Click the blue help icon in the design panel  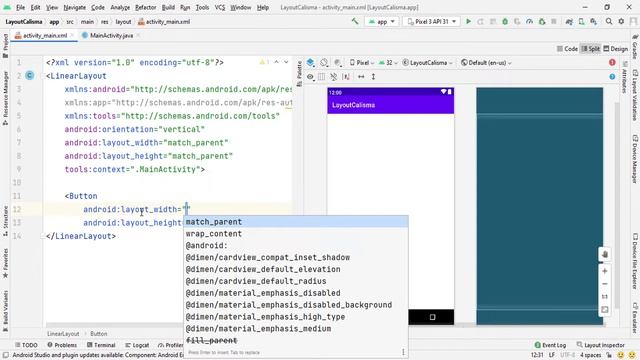pos(612,77)
